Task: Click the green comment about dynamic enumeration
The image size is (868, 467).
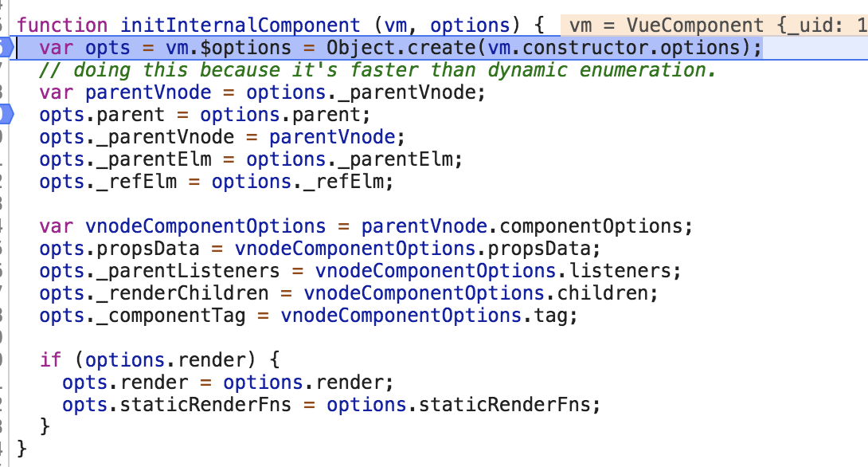Action: [x=378, y=70]
